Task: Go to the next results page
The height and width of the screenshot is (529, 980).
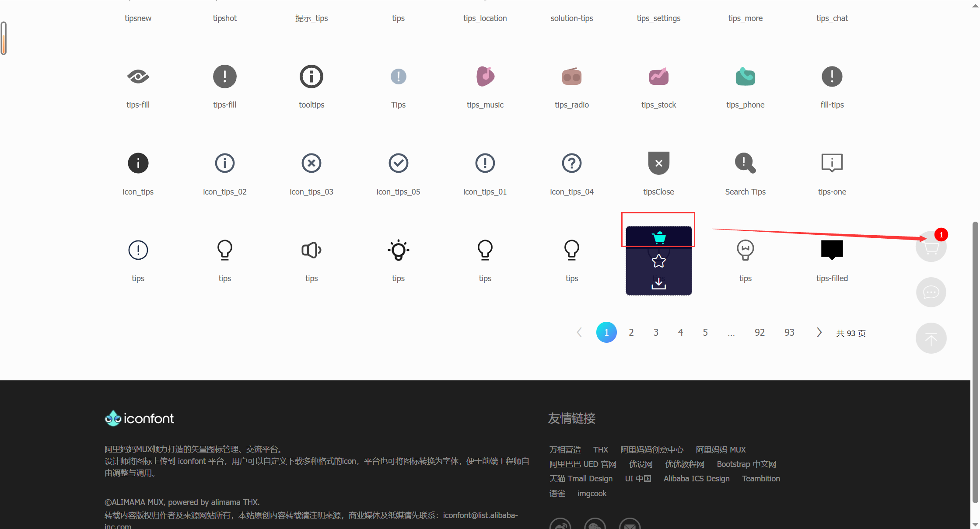Action: 819,332
